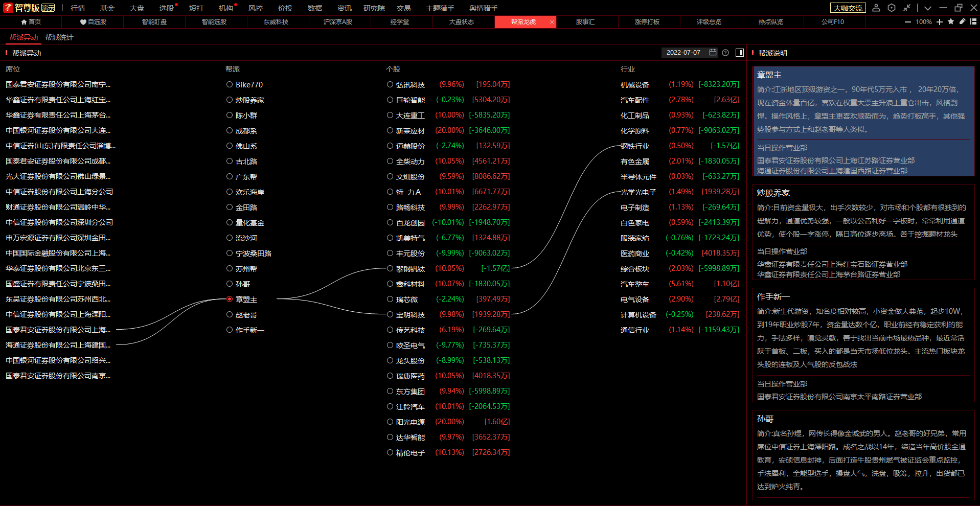
Task: Switch to the 帮派统计 tab
Action: [x=59, y=37]
